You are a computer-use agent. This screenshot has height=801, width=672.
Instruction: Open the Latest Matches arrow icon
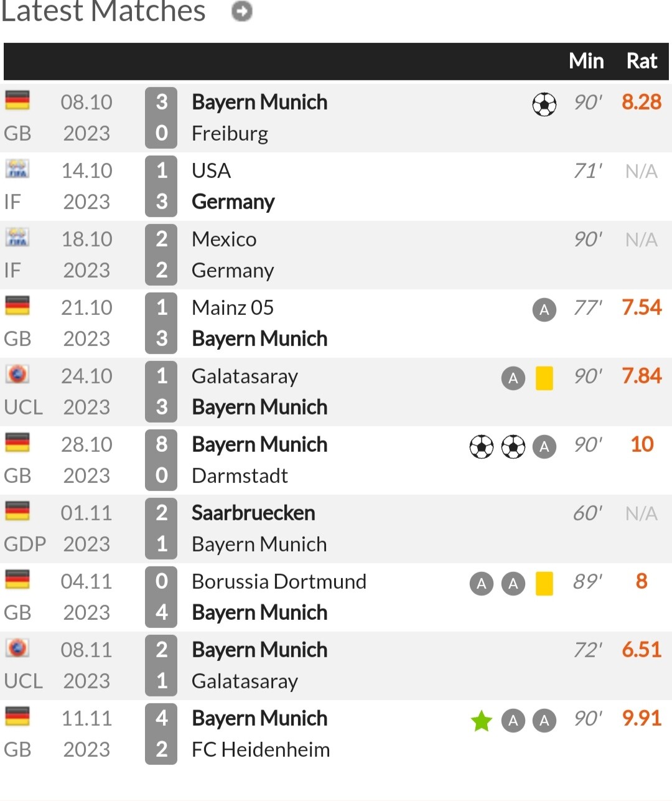click(242, 11)
